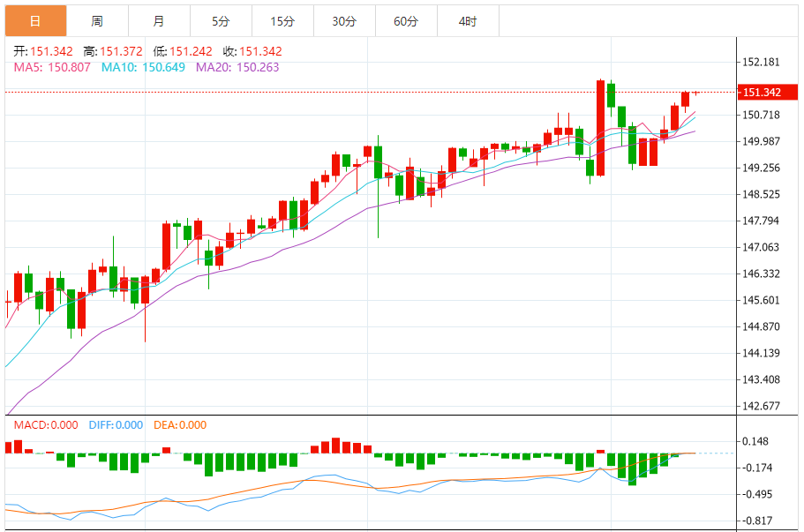Image resolution: width=804 pixels, height=532 pixels.
Task: Click the red 151.342 current price tag
Action: click(767, 93)
